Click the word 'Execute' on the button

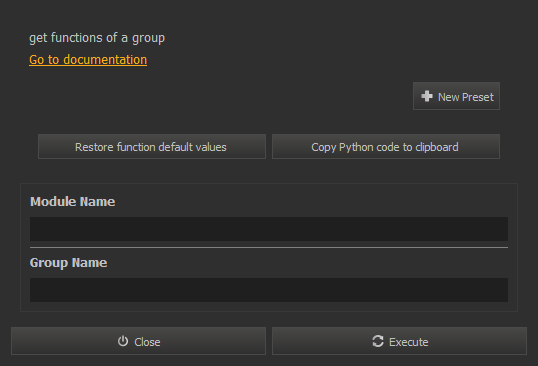(409, 342)
